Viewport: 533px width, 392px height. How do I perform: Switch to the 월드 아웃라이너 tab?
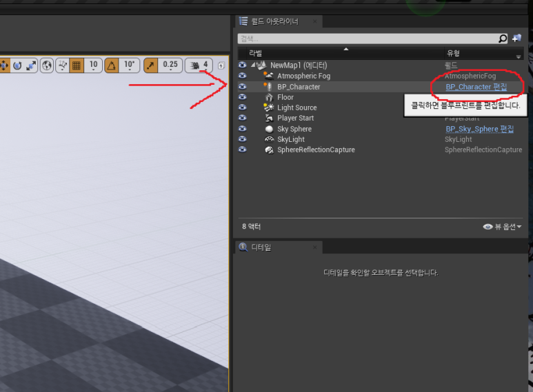[x=274, y=21]
